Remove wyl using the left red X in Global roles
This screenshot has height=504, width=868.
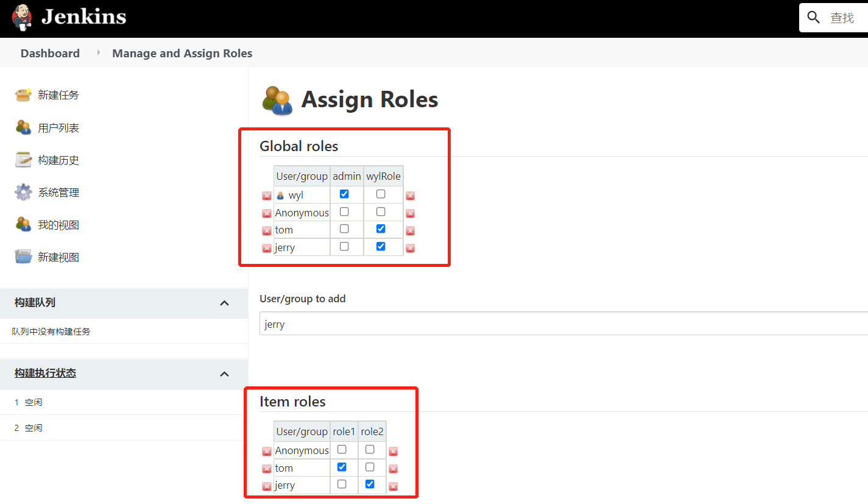pyautogui.click(x=267, y=196)
